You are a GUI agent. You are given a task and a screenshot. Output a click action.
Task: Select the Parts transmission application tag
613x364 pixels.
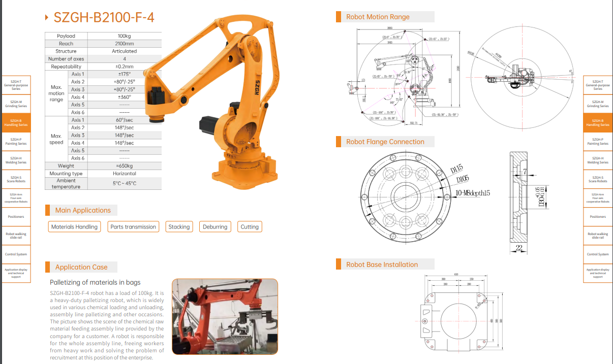pos(133,227)
